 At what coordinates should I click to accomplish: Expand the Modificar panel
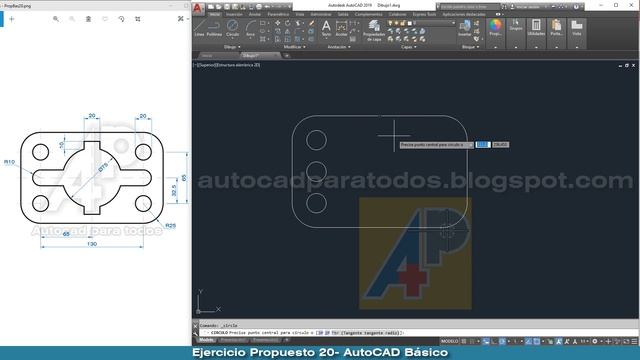coord(294,47)
